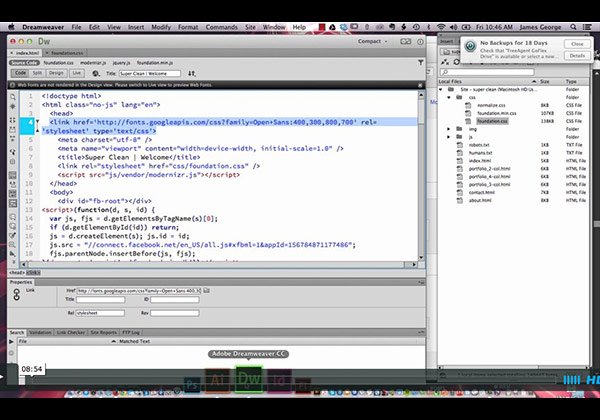Click the Open Documents icon in the coding toolbar
The height and width of the screenshot is (420, 600).
pyautogui.click(x=13, y=97)
